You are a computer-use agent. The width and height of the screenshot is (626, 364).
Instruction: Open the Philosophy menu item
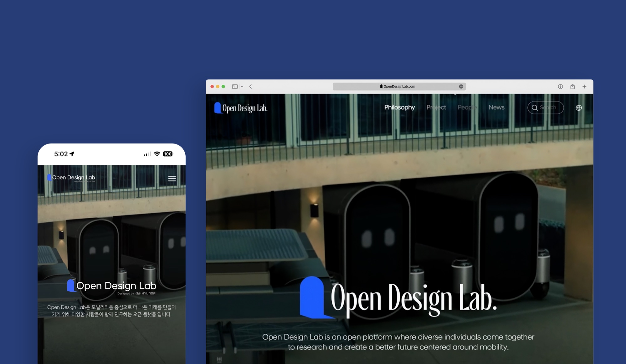coord(399,107)
